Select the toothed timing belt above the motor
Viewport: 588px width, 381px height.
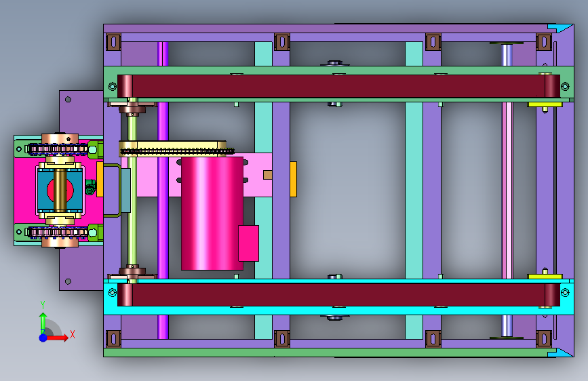pyautogui.click(x=177, y=151)
